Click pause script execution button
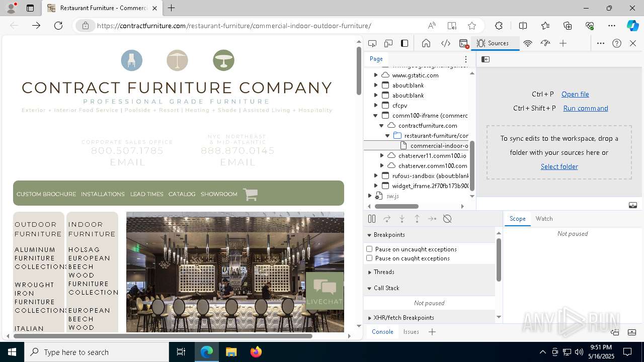 (372, 219)
